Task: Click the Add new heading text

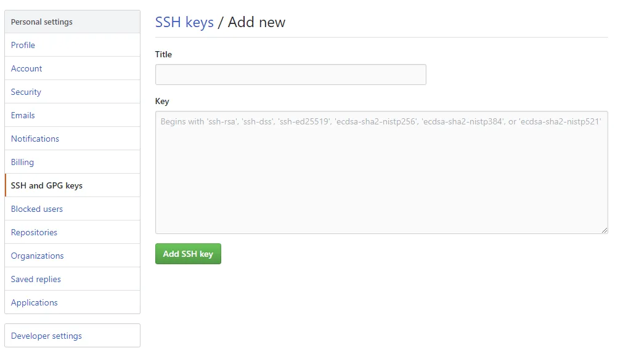Action: [256, 22]
